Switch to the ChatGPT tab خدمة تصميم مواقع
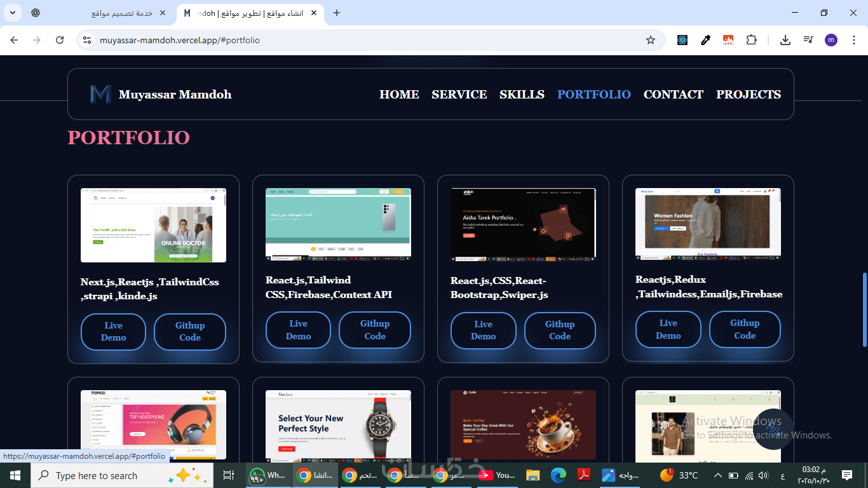Image resolution: width=868 pixels, height=488 pixels. coord(98,13)
